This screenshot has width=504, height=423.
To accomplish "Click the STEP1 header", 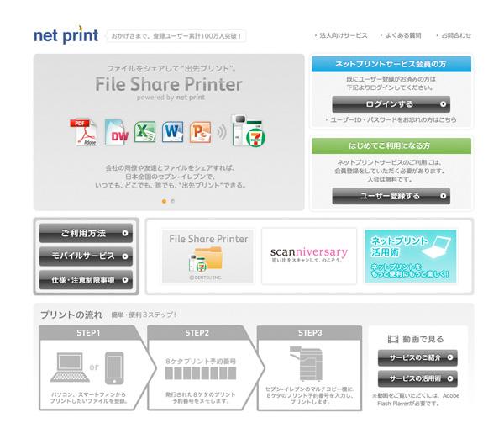I will pyautogui.click(x=88, y=333).
